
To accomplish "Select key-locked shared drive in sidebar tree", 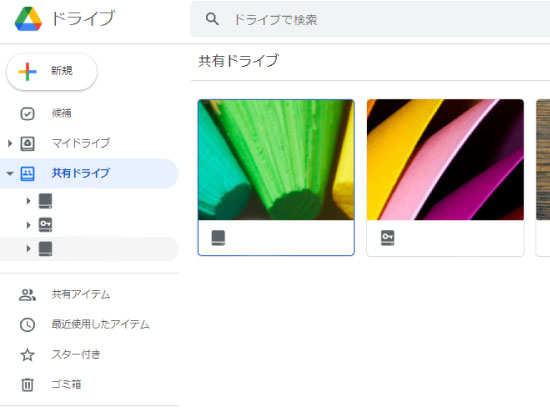I will click(45, 225).
